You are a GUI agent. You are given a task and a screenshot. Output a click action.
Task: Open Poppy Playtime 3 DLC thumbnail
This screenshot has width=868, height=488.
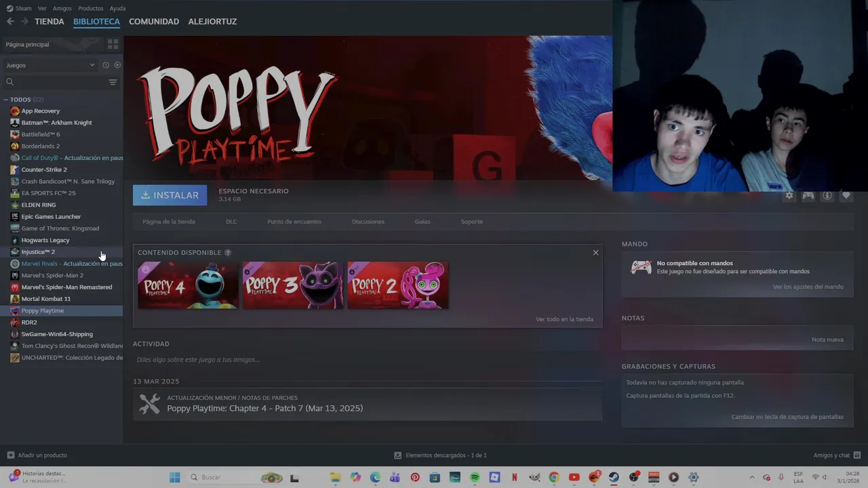tap(293, 285)
